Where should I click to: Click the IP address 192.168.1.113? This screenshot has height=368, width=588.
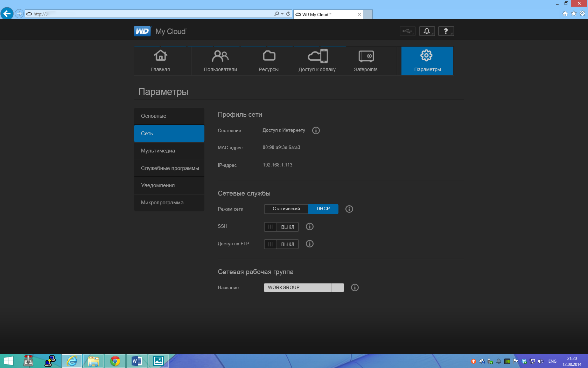[x=278, y=165]
